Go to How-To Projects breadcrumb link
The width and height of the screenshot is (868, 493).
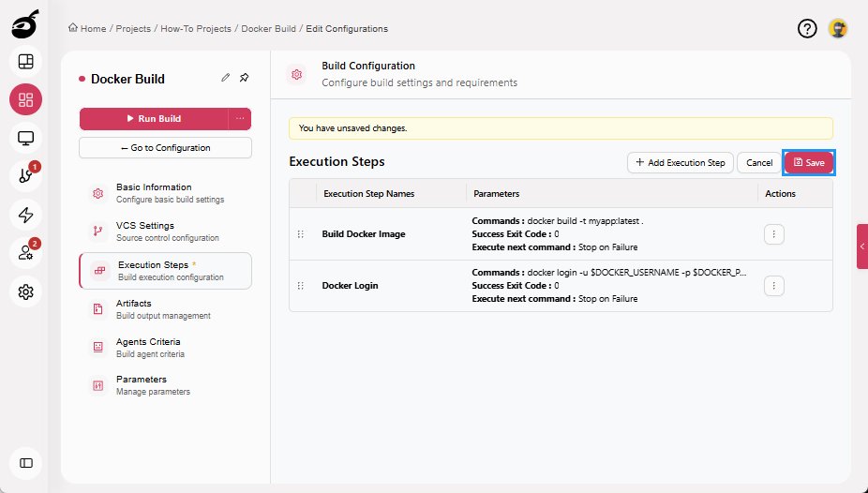tap(196, 28)
